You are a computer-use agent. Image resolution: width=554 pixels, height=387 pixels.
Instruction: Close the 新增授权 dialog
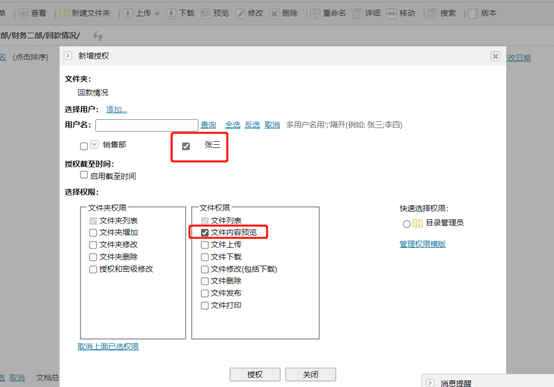[495, 56]
